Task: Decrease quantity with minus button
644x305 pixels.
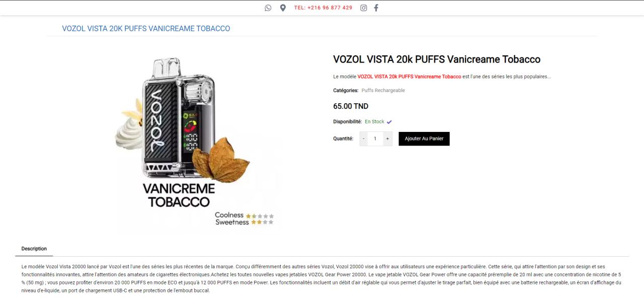Action: coord(364,138)
